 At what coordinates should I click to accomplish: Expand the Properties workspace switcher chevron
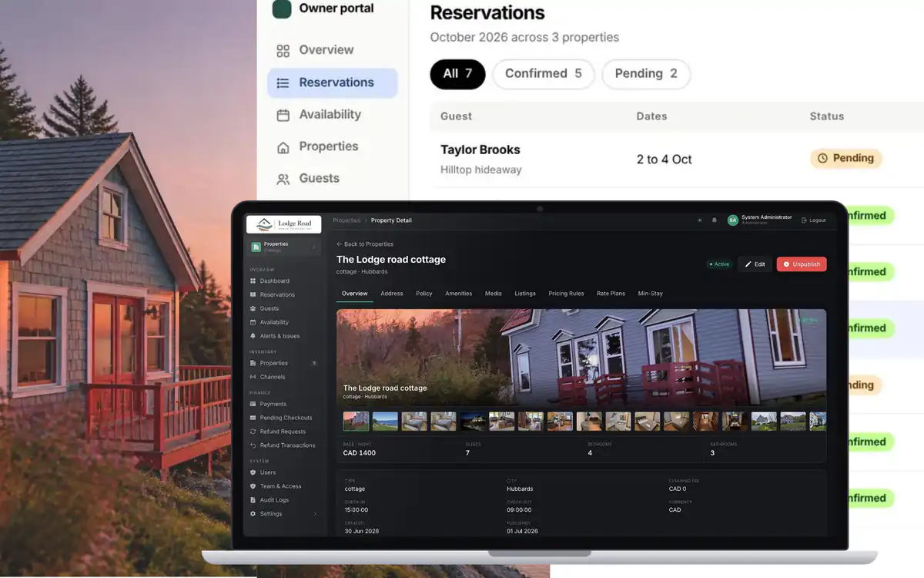pos(314,247)
